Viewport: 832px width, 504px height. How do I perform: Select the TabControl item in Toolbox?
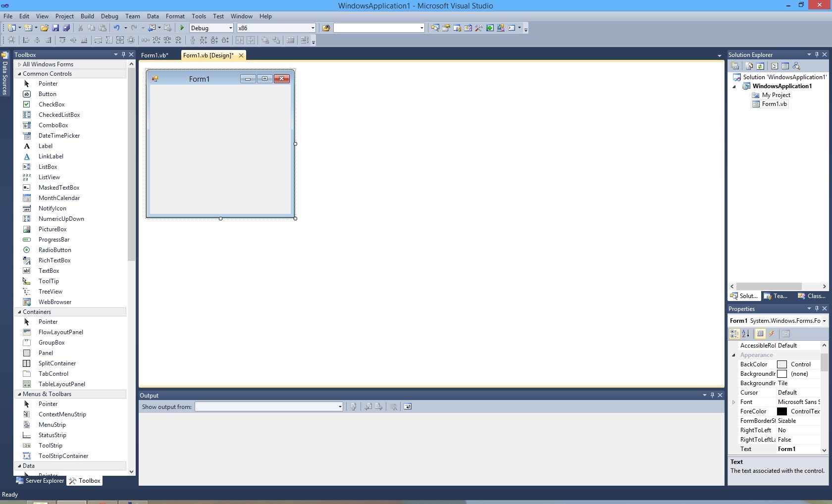click(53, 374)
